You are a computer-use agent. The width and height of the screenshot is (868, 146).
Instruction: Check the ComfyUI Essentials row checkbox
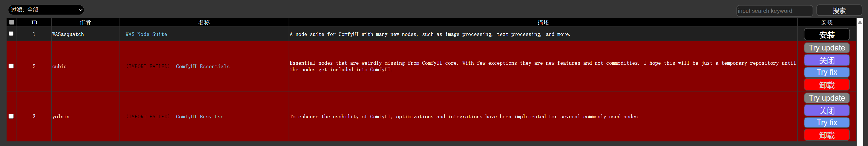(x=11, y=66)
